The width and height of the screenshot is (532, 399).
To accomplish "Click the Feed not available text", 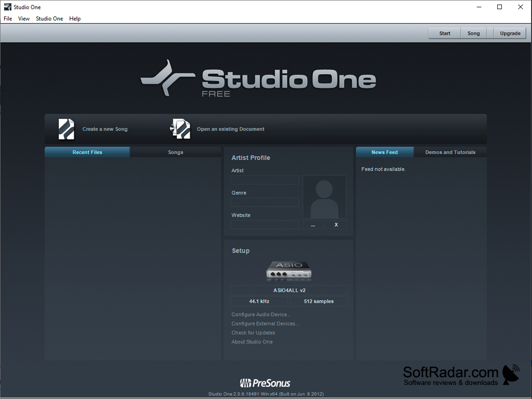I will point(384,169).
